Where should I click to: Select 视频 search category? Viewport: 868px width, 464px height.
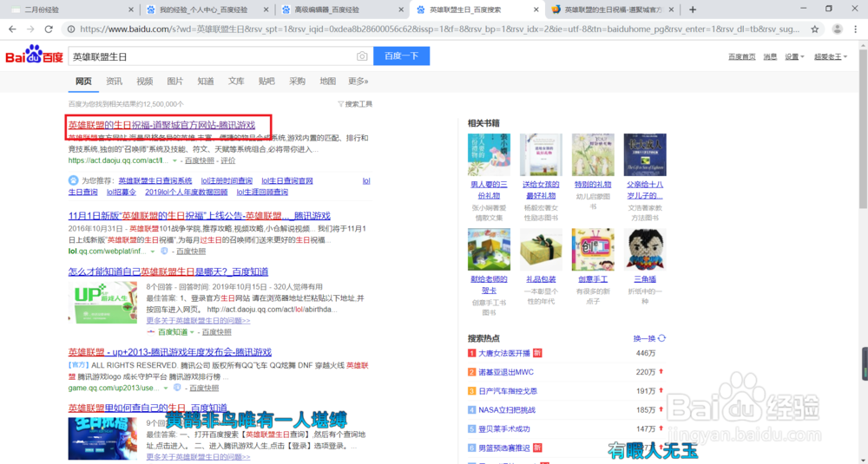[x=144, y=82]
